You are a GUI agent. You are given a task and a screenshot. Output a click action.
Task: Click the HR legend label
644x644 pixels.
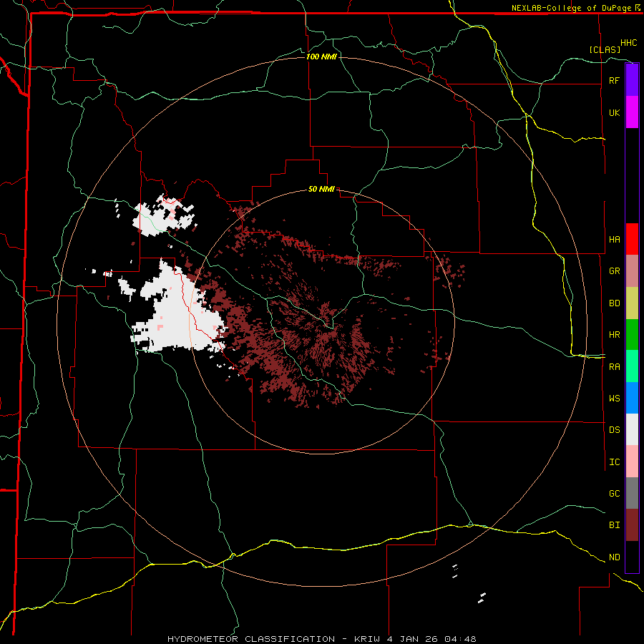614,335
